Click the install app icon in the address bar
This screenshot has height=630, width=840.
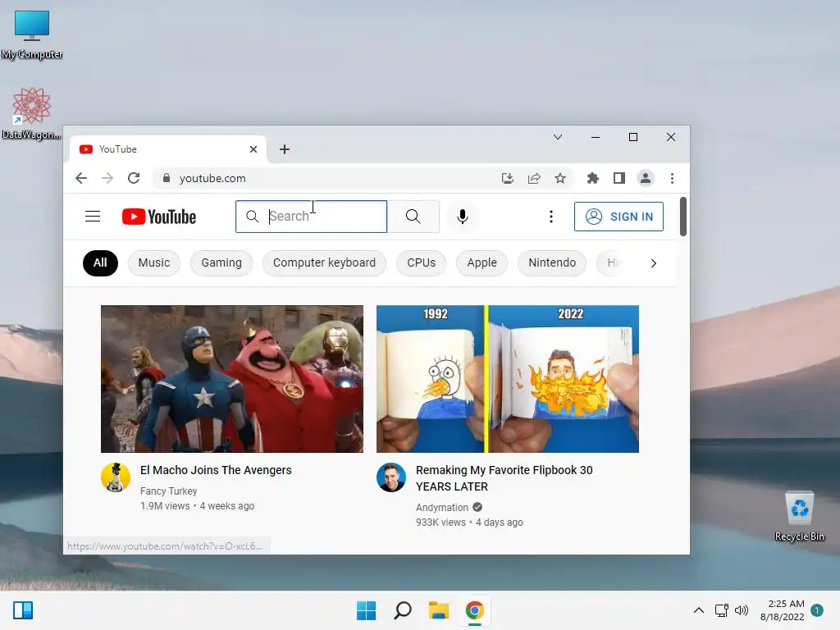tap(507, 178)
